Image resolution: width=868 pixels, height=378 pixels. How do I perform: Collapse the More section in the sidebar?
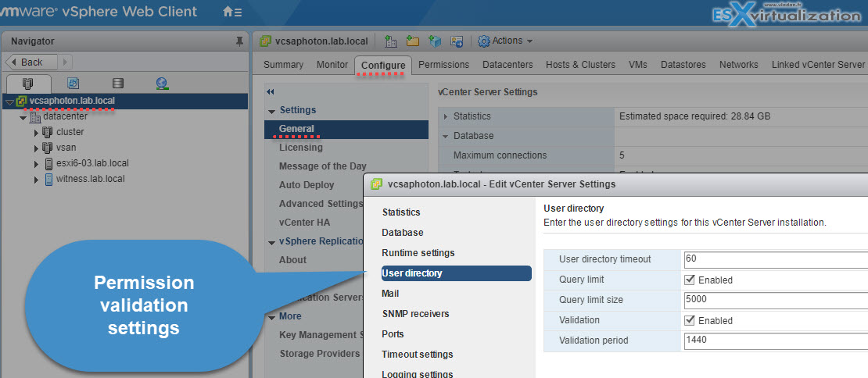(271, 317)
